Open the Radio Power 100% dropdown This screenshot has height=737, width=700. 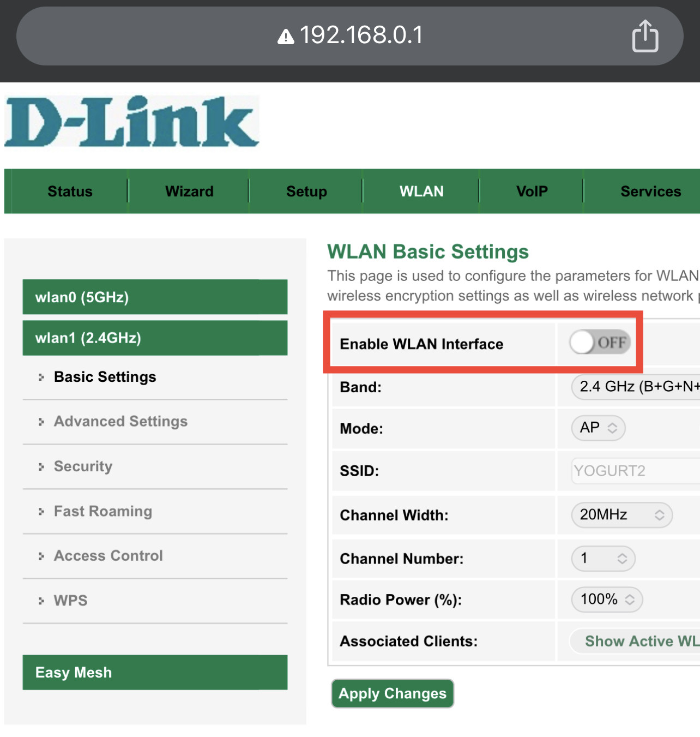tap(607, 599)
